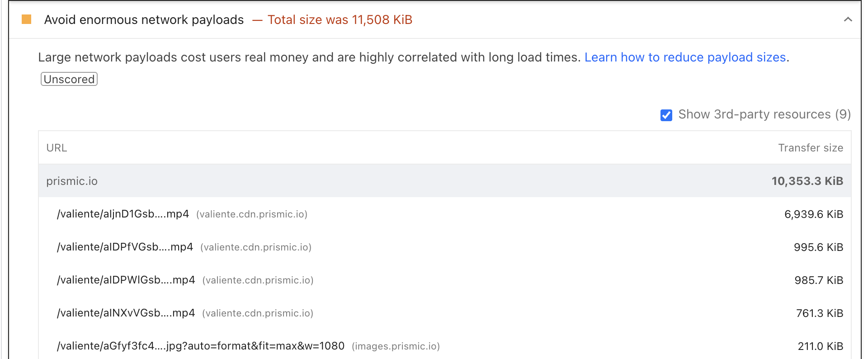
Task: Click the Transfer size column header
Action: (x=811, y=148)
